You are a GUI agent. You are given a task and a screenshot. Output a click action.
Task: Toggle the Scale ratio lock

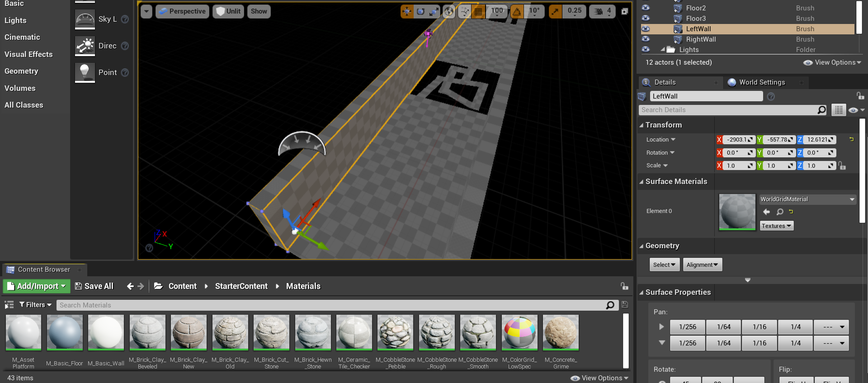point(842,166)
